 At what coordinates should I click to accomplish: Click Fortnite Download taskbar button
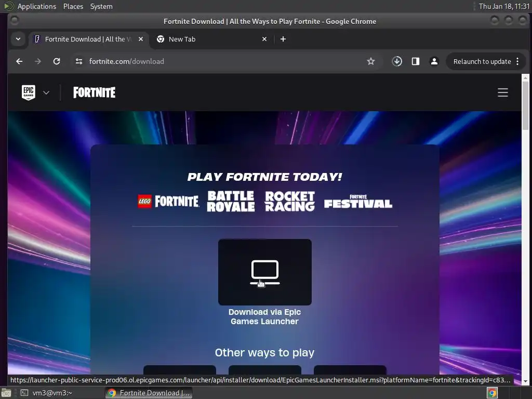(x=149, y=393)
